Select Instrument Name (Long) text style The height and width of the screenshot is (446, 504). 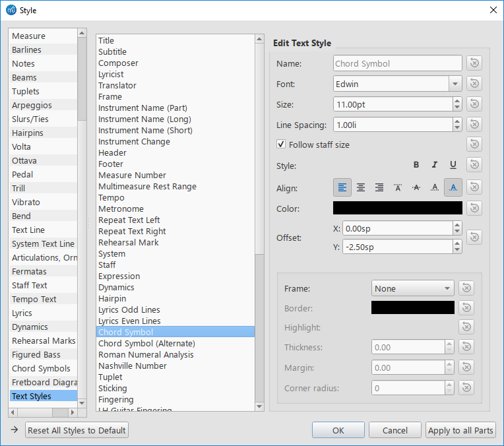[175, 119]
